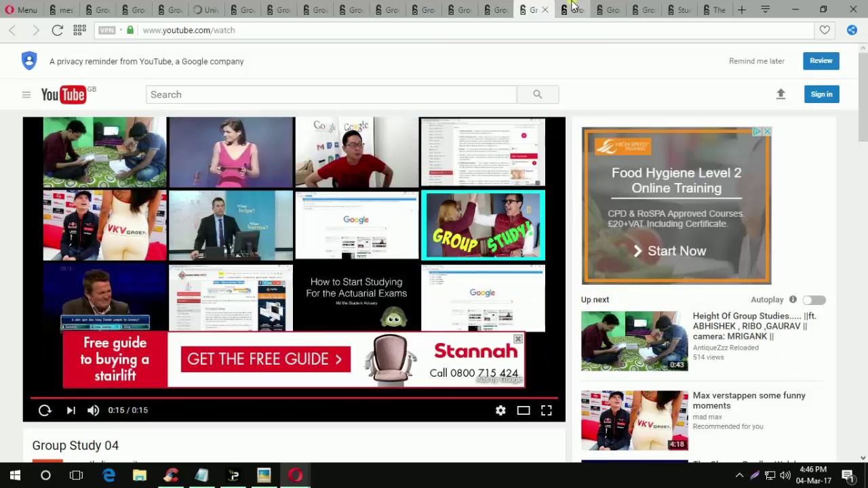Viewport: 868px width, 488px height.
Task: Skip to next video
Action: coord(71,410)
